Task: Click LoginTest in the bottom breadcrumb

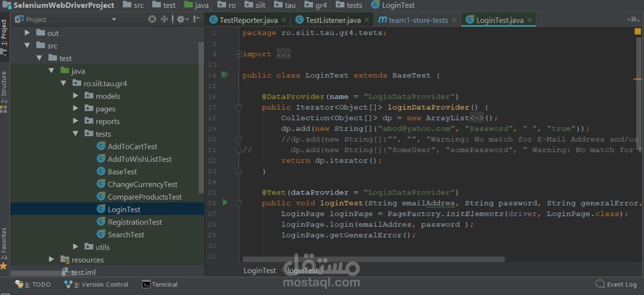Action: pos(260,271)
